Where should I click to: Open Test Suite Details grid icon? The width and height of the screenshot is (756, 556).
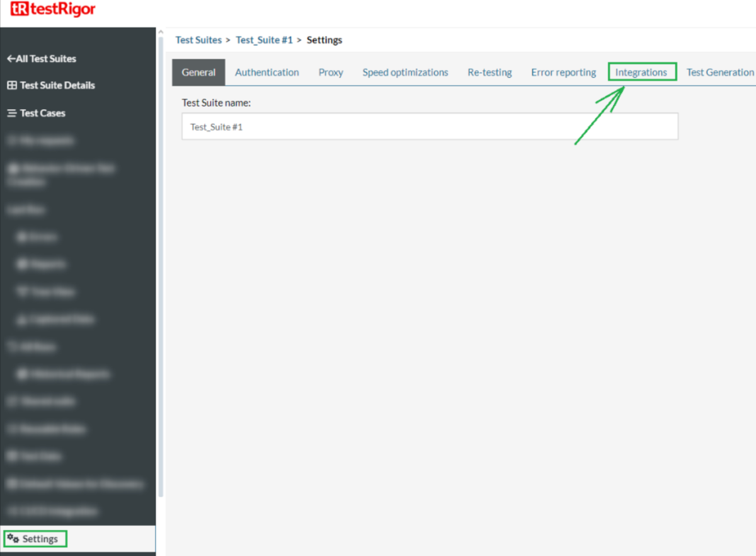(x=12, y=85)
